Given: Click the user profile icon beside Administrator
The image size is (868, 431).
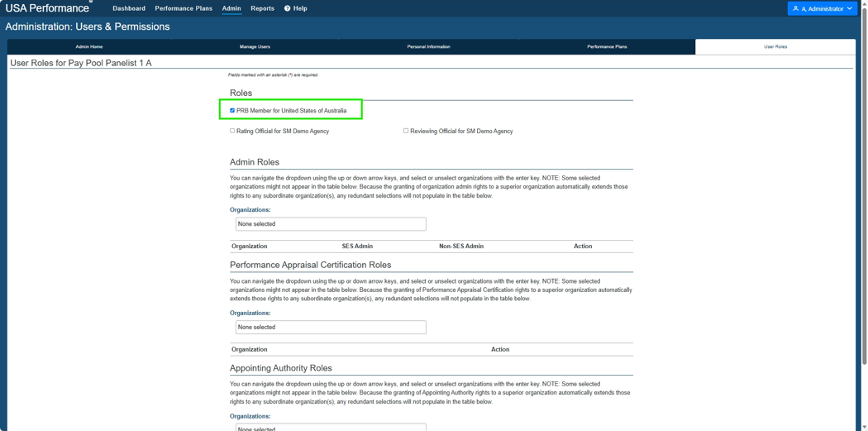Looking at the screenshot, I should pyautogui.click(x=796, y=9).
